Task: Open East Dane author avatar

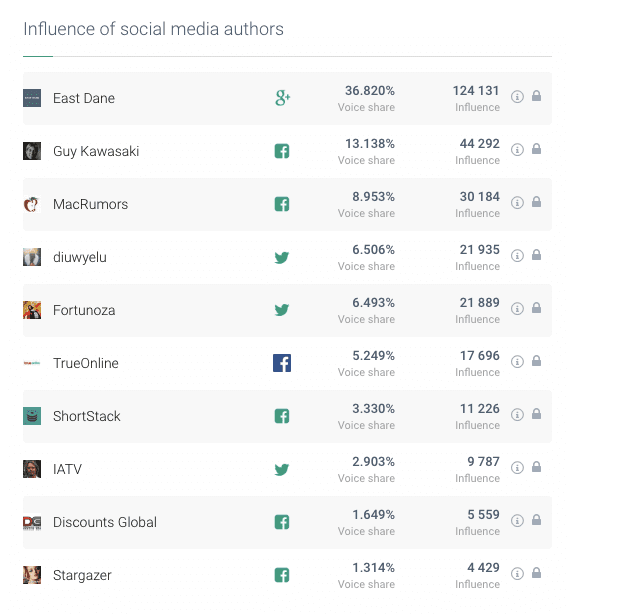Action: coord(32,98)
